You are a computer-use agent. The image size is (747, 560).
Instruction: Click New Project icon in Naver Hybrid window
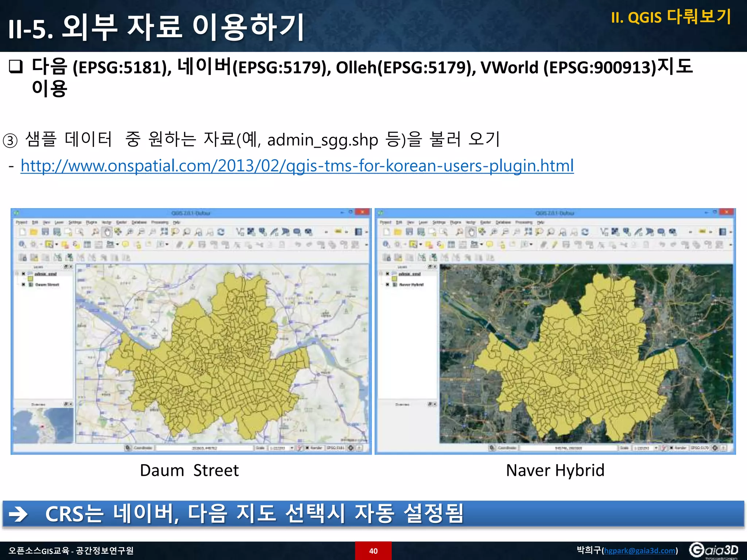click(x=387, y=232)
